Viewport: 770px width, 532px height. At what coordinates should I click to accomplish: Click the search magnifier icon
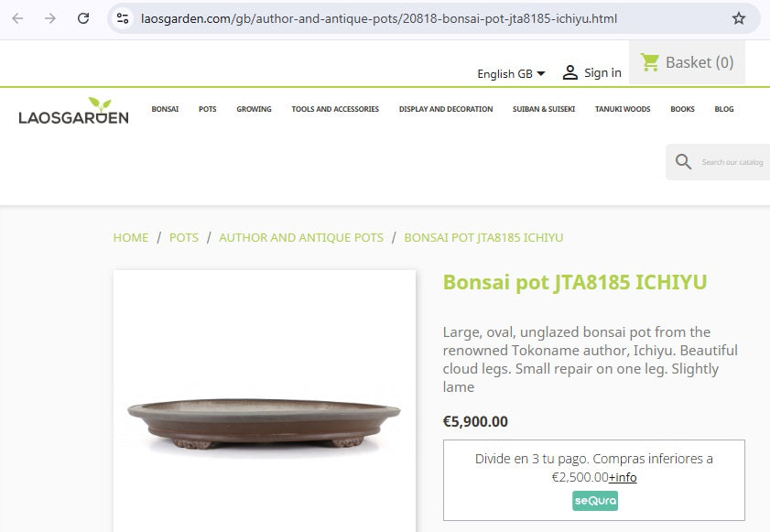tap(683, 162)
